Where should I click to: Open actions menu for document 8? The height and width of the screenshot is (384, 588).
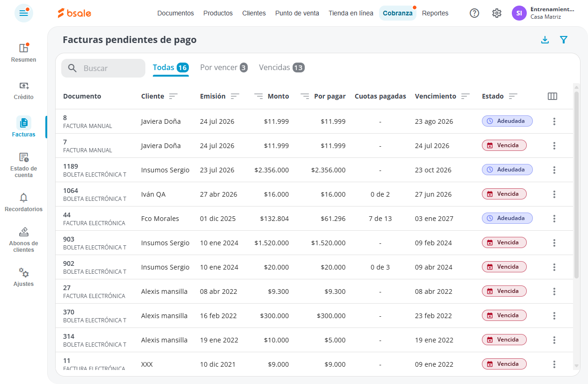coord(554,121)
